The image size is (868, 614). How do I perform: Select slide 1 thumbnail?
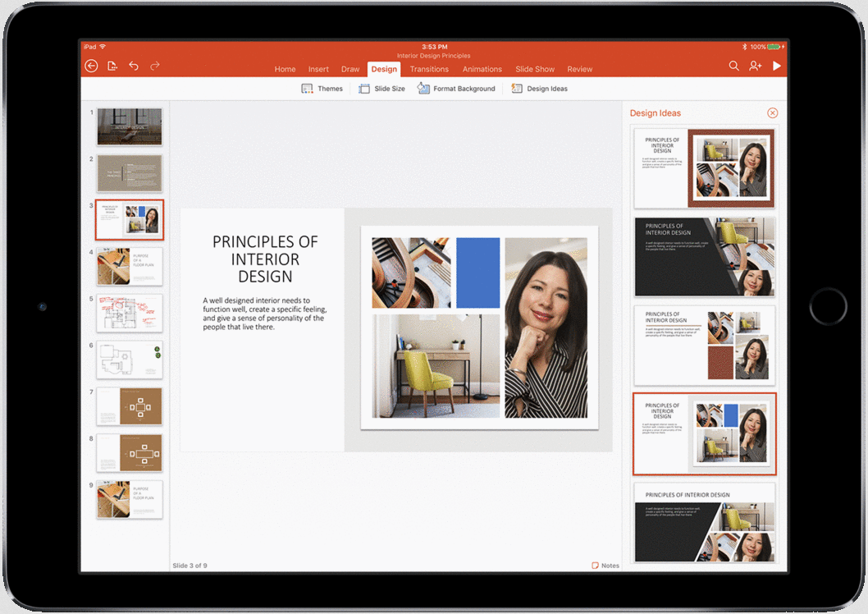point(130,126)
